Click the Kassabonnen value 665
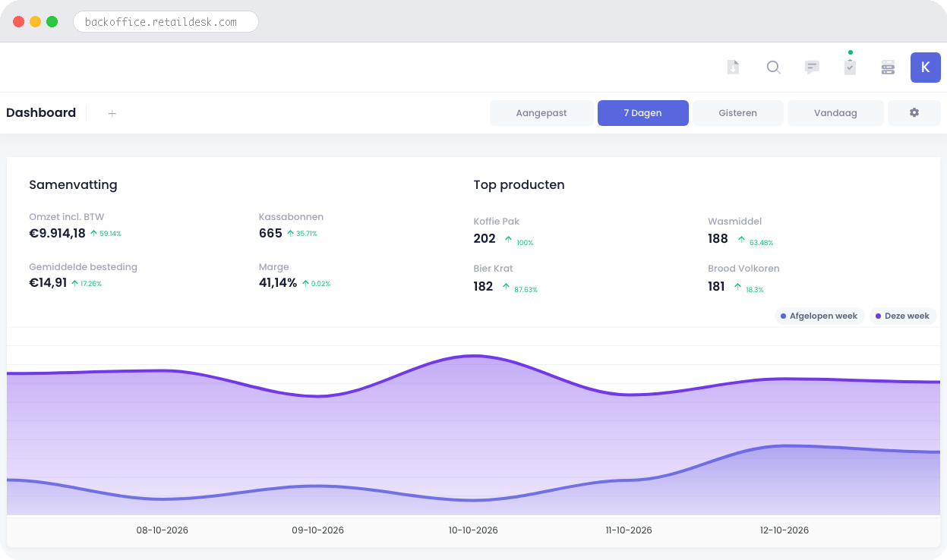Screen dimensions: 947x560 [x=270, y=234]
